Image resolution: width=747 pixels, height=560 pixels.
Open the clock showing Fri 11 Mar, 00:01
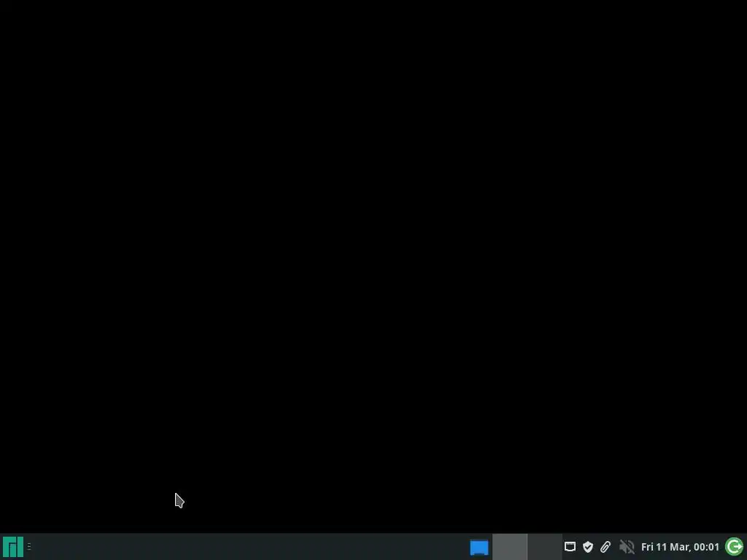click(x=680, y=547)
